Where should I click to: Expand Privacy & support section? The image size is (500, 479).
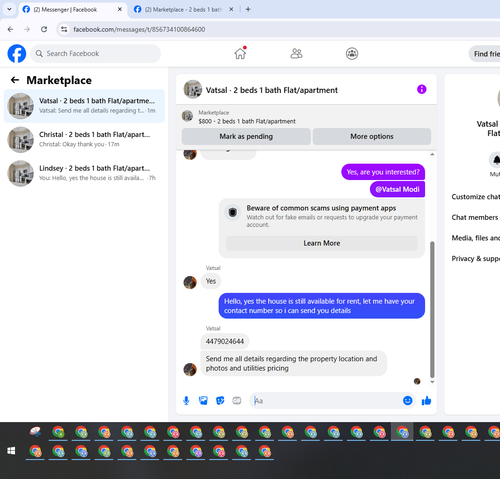tap(476, 258)
